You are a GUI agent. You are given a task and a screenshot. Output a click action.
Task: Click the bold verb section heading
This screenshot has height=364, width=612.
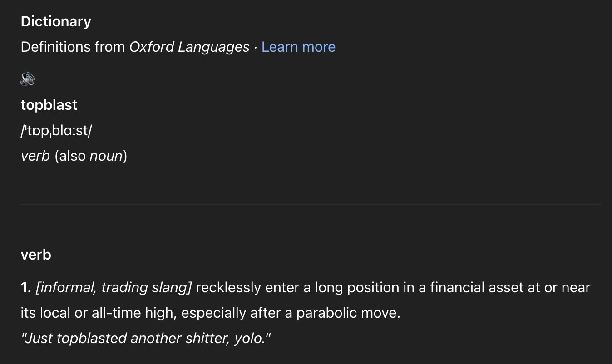click(36, 255)
